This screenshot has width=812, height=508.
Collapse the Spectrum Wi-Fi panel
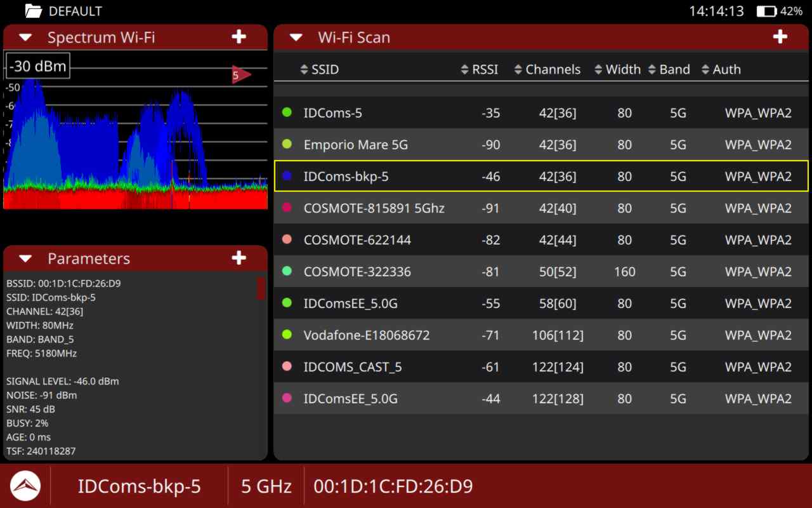pyautogui.click(x=25, y=37)
